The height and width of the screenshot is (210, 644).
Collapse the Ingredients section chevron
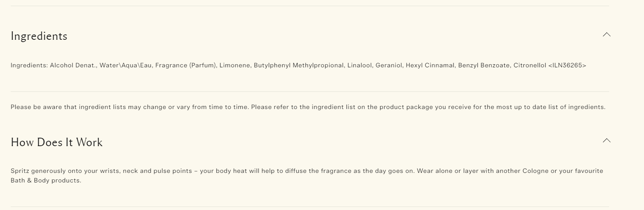point(606,35)
